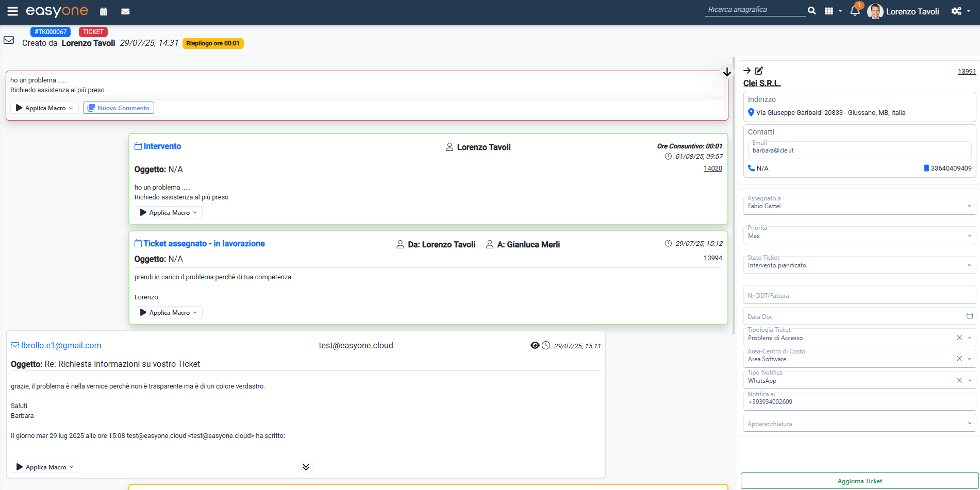Open the settings gears menu

(x=960, y=11)
